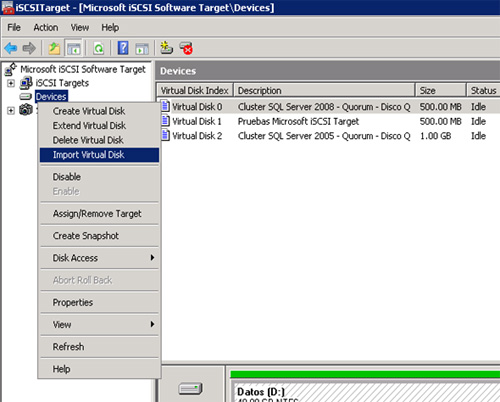Screen dimensions: 500x402
Task: Choose Create Snapshot
Action: pyautogui.click(x=99, y=236)
